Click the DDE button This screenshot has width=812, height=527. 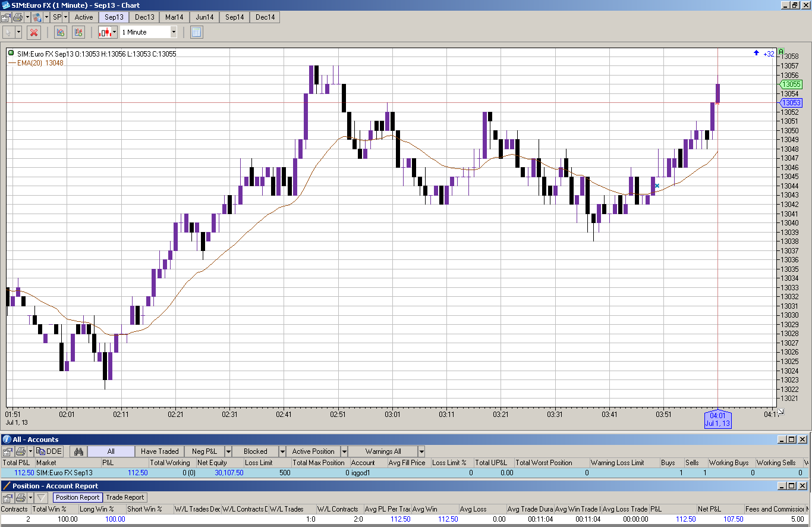coord(49,451)
